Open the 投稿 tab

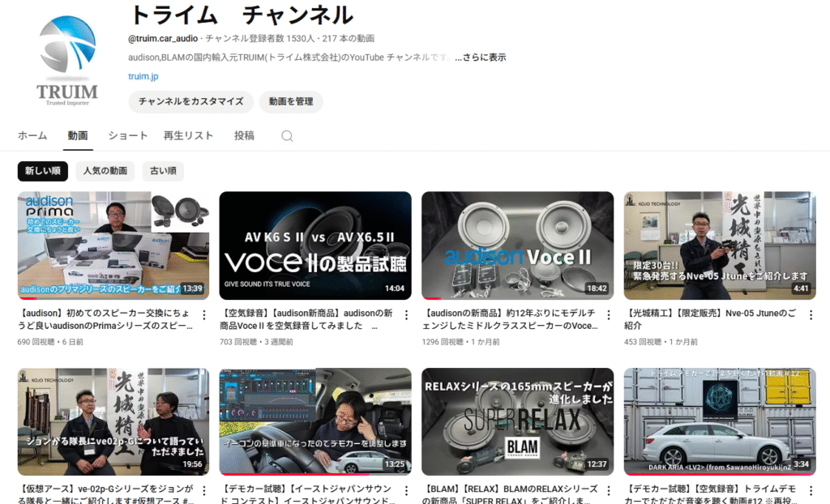[244, 135]
